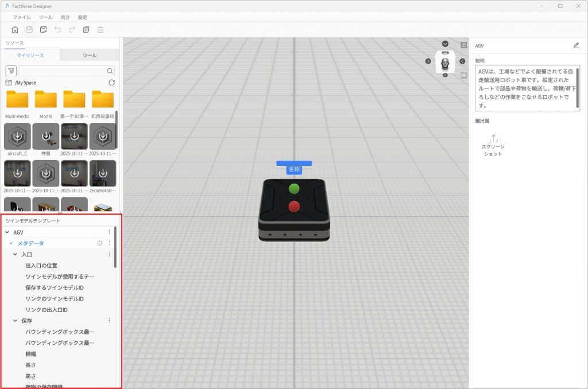Click the pencil edit icon beside AGV
Image resolution: width=588 pixels, height=389 pixels.
coord(576,45)
